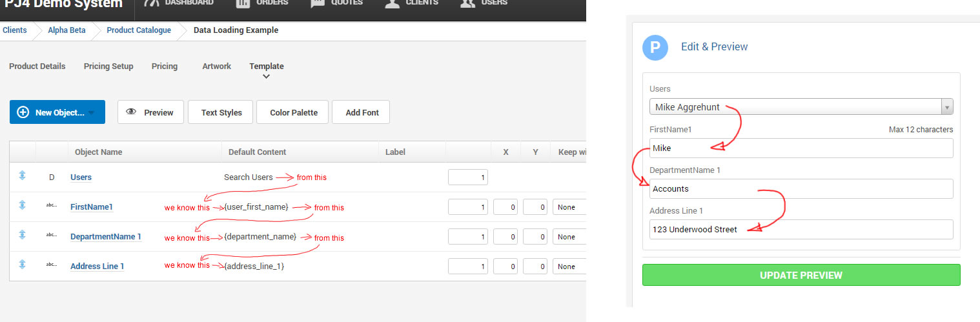The image size is (980, 322).
Task: Open the Address Line 1 object link
Action: pyautogui.click(x=97, y=267)
